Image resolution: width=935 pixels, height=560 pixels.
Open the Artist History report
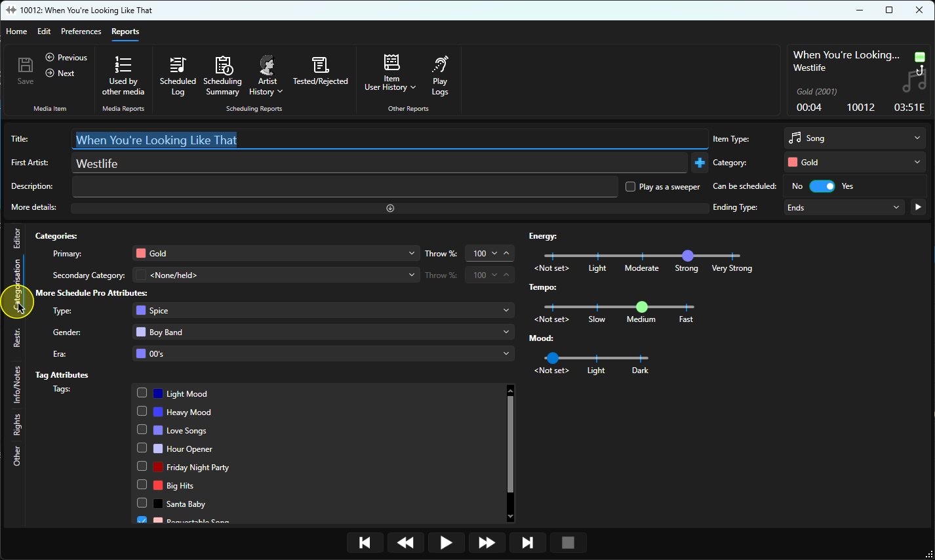(266, 76)
